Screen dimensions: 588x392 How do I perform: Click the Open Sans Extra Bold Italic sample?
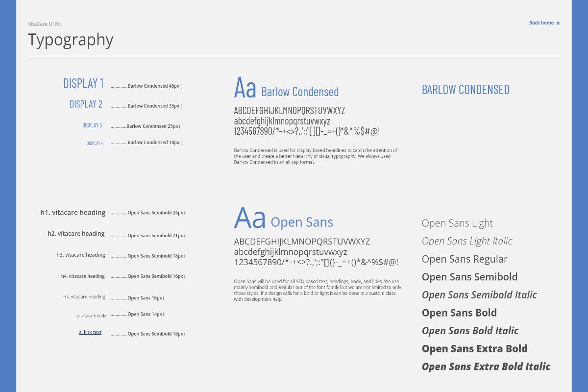(x=486, y=367)
